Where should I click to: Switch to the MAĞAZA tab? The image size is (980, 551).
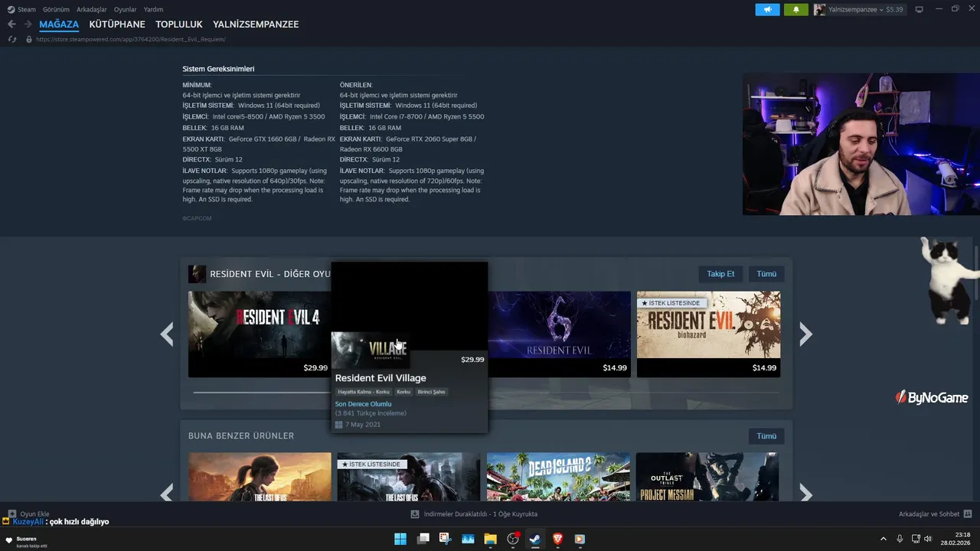pos(59,24)
